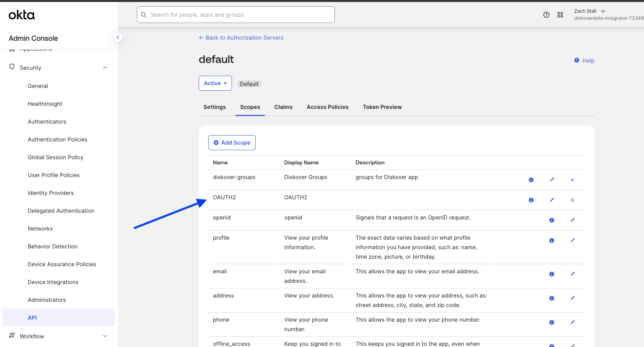Select the diskover-groups scope name

point(234,177)
